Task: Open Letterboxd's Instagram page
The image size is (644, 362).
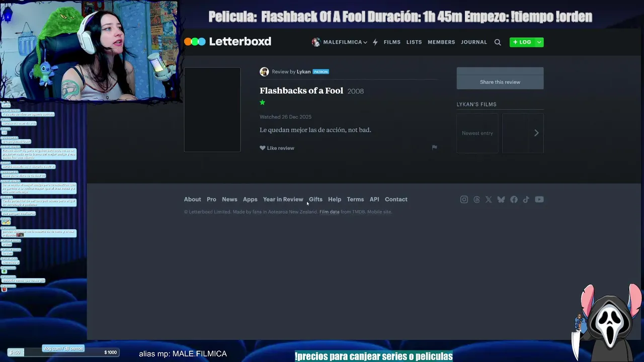Action: tap(464, 200)
